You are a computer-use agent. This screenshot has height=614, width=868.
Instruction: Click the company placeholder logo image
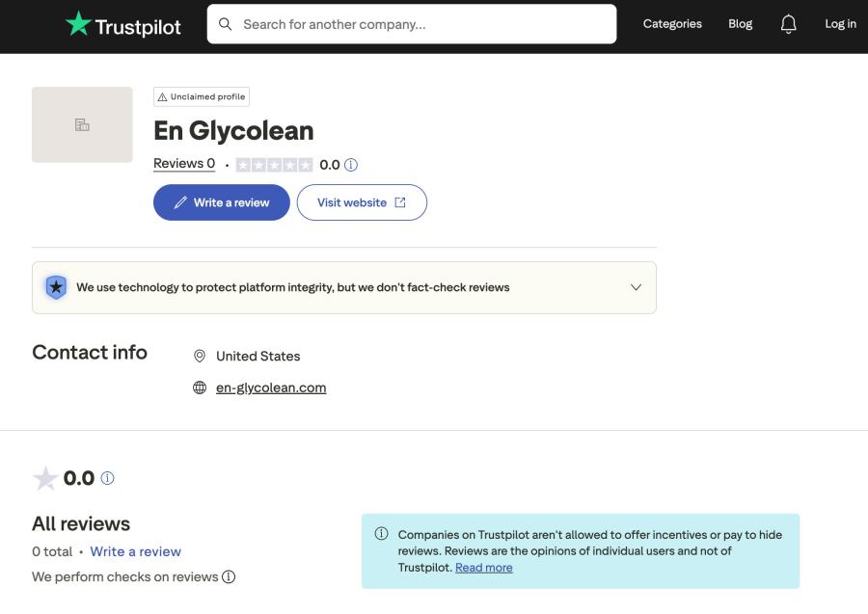(x=82, y=124)
